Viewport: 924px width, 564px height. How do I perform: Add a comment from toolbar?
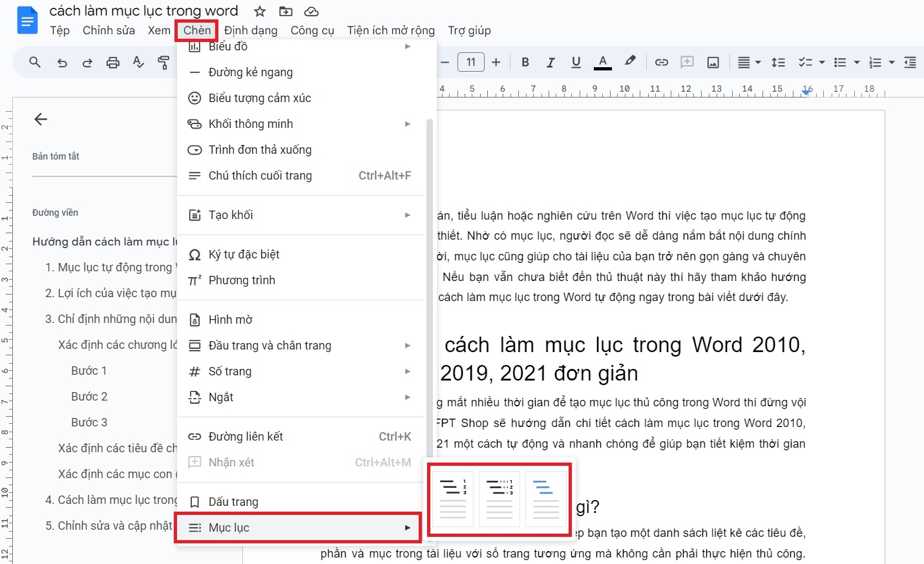coord(688,62)
